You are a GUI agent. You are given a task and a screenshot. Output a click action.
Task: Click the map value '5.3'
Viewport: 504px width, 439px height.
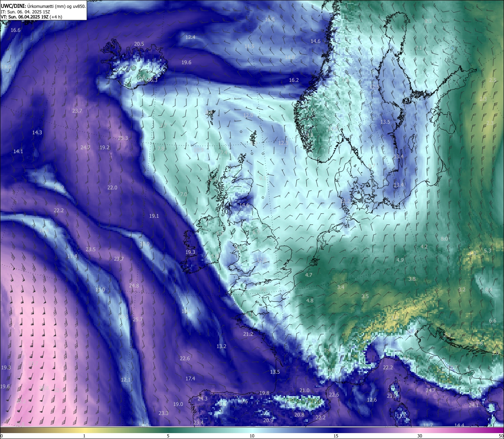tap(487, 250)
